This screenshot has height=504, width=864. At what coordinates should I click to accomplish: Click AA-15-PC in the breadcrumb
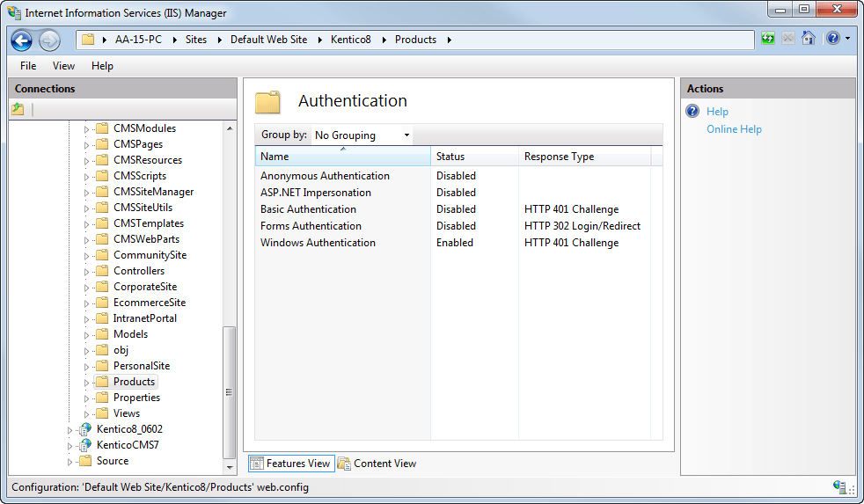pos(138,40)
